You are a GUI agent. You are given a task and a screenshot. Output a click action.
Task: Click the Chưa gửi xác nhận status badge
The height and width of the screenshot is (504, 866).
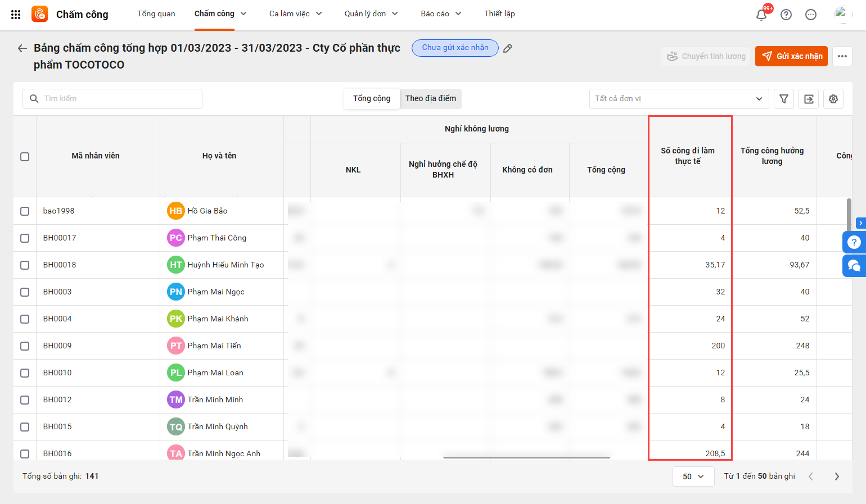click(x=455, y=48)
